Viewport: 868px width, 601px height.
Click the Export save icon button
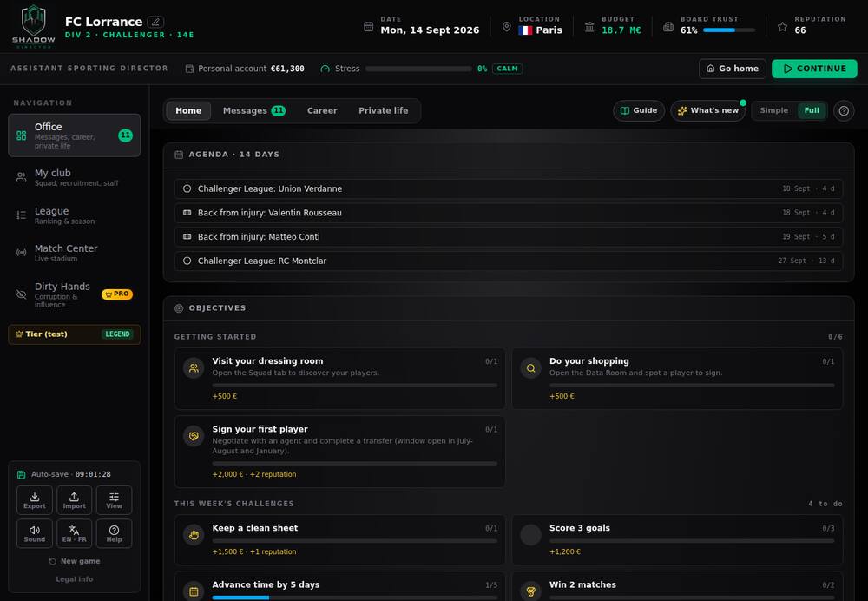pyautogui.click(x=35, y=500)
